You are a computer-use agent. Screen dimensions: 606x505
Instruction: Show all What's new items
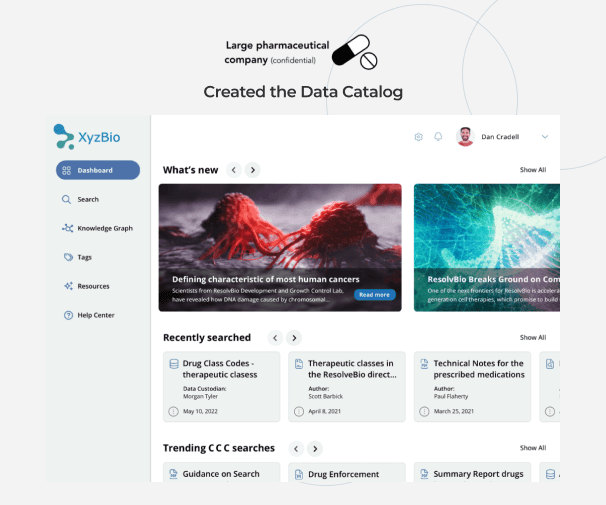(x=533, y=170)
